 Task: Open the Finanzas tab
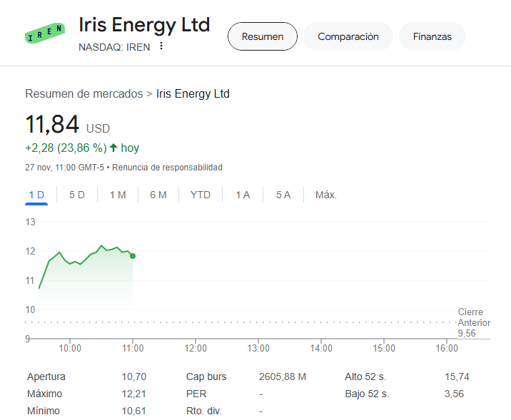tap(432, 36)
